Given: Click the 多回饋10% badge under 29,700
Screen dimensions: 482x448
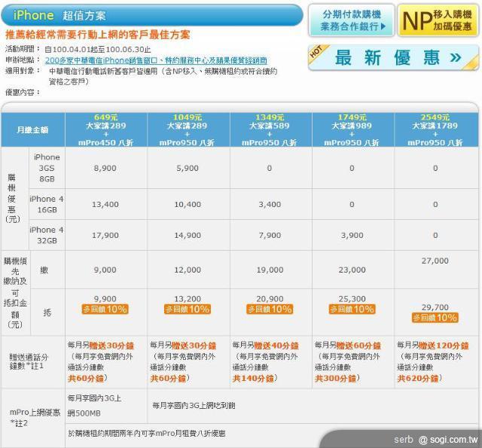Looking at the screenshot, I should click(435, 318).
